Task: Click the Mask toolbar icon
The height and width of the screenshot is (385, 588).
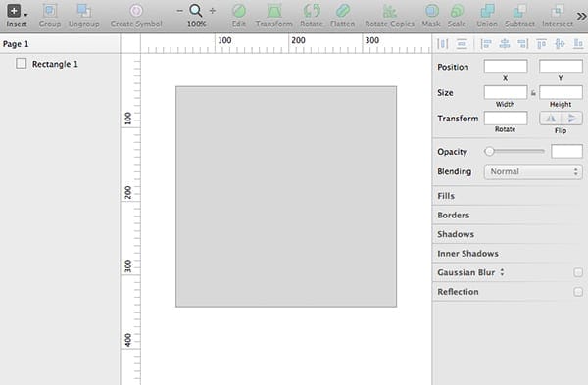Action: (x=431, y=11)
